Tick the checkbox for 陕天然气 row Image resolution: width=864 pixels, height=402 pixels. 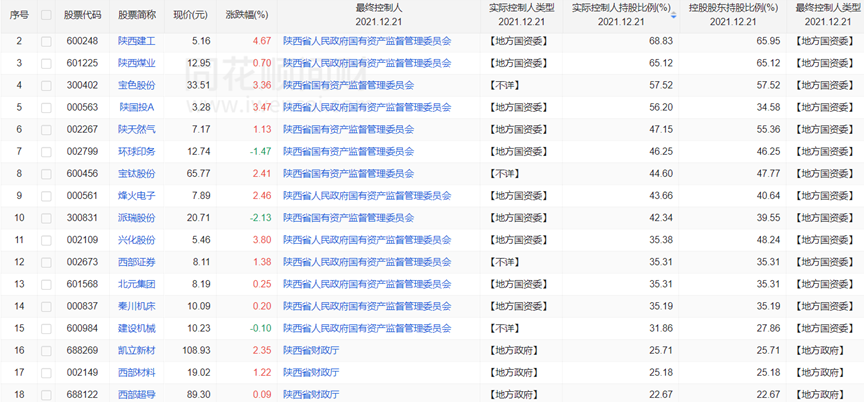coord(46,130)
